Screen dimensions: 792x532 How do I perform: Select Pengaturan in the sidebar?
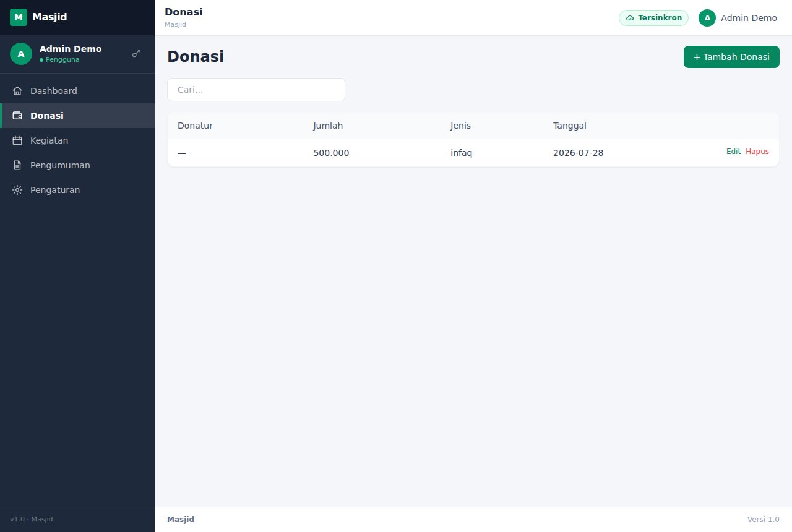coord(77,190)
